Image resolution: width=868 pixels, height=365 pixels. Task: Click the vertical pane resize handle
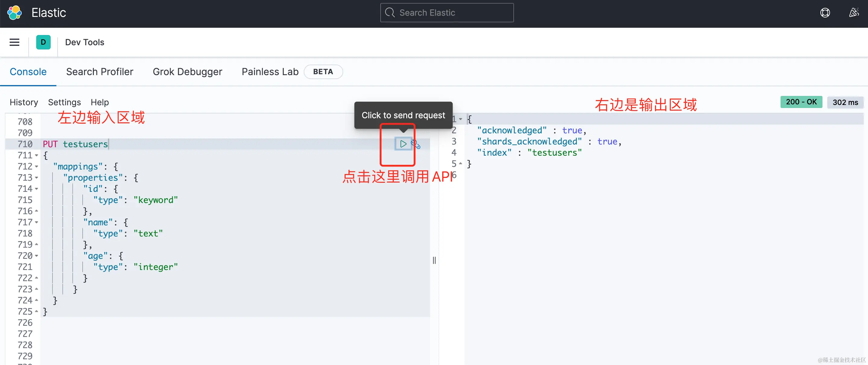tap(434, 260)
